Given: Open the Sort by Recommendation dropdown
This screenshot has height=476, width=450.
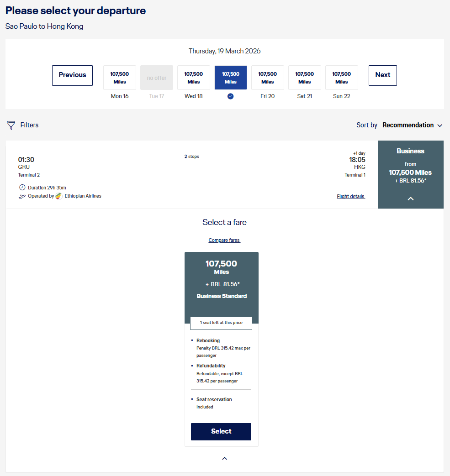Looking at the screenshot, I should (412, 125).
